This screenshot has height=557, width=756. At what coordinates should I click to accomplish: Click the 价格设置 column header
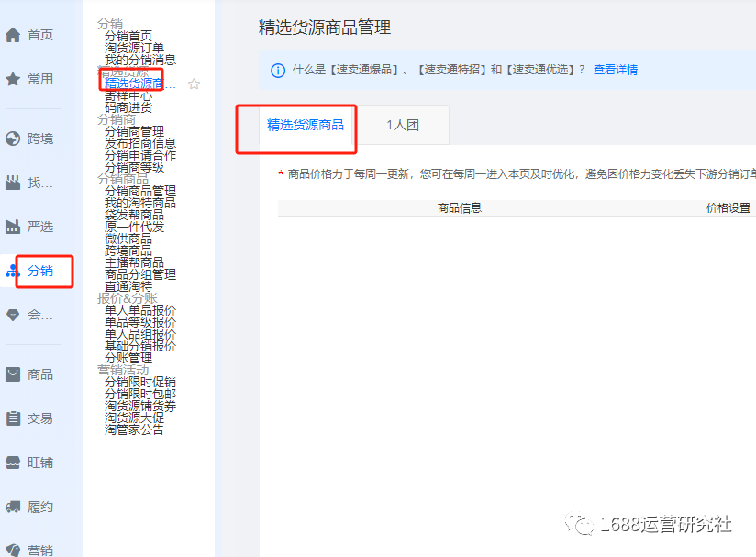coord(728,208)
